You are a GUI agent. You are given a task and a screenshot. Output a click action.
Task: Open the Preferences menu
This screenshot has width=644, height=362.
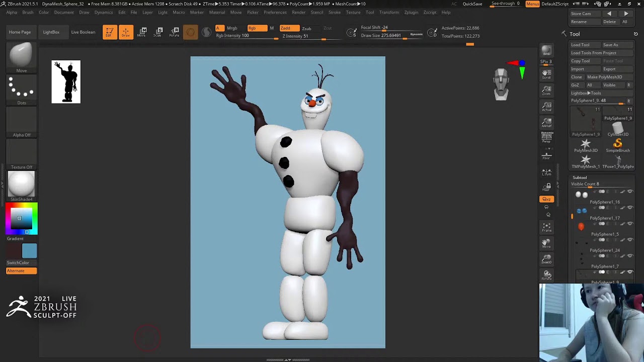pos(275,13)
